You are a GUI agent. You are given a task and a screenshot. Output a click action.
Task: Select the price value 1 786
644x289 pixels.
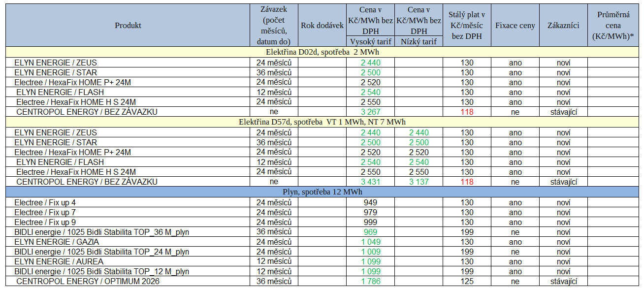(x=370, y=281)
